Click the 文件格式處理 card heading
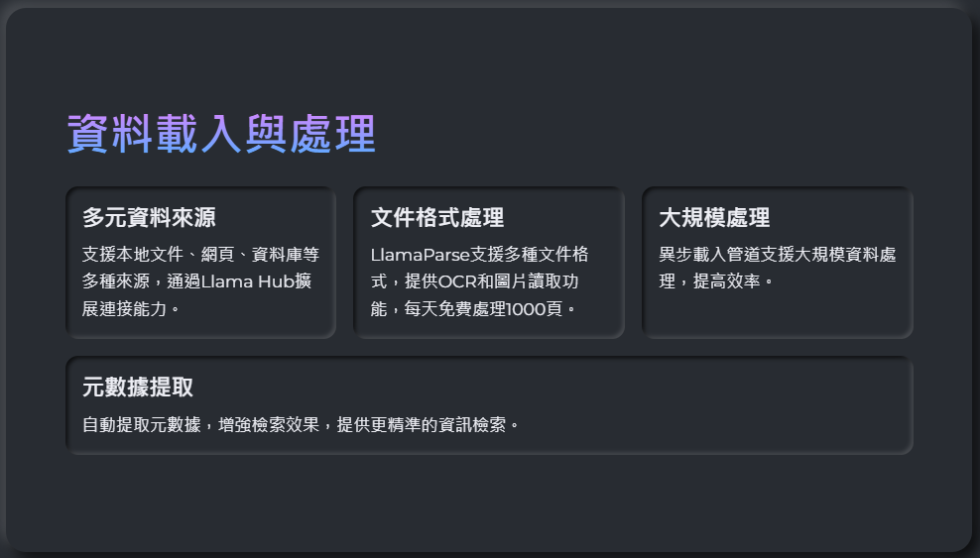Viewport: 980px width, 558px height. click(436, 218)
